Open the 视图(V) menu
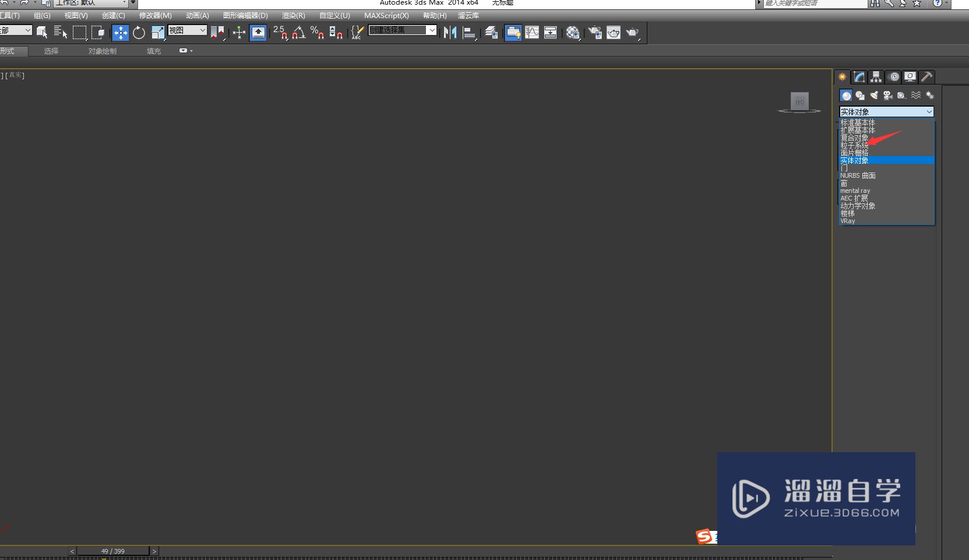 (76, 16)
